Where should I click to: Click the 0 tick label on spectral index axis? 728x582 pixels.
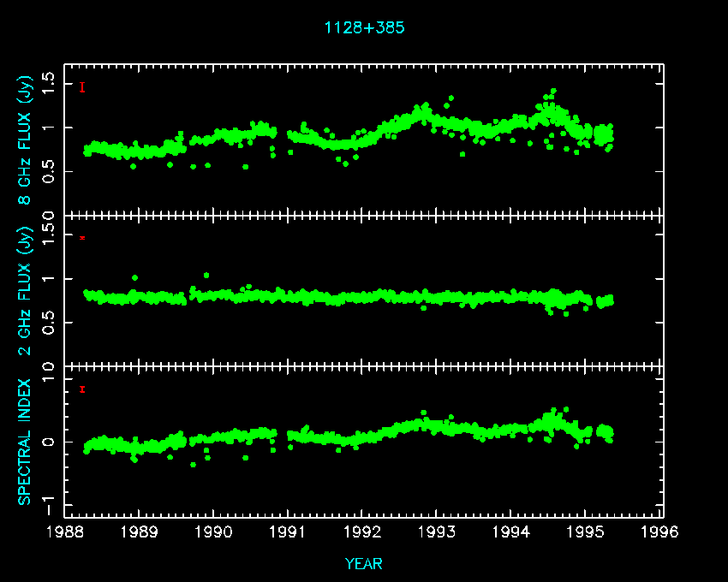(x=50, y=441)
